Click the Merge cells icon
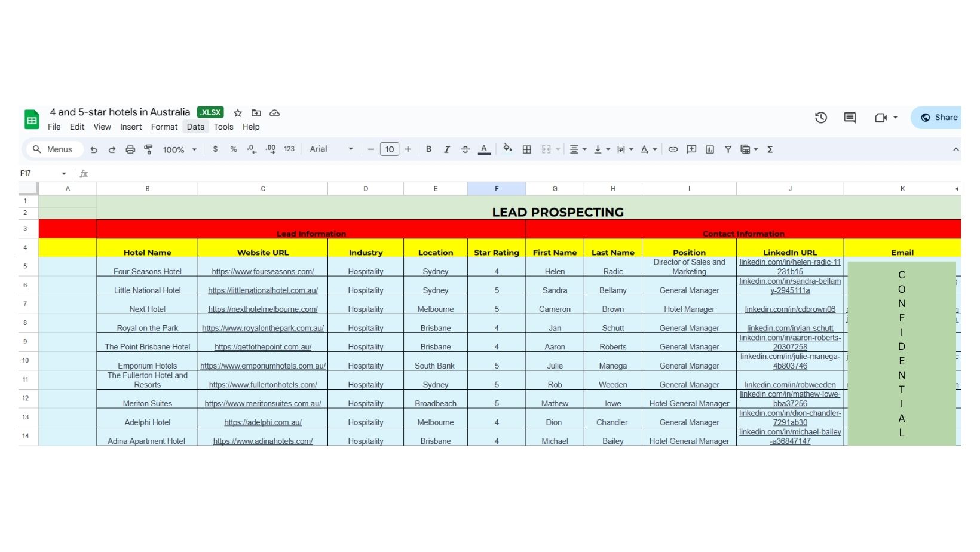The width and height of the screenshot is (980, 552). pyautogui.click(x=546, y=149)
